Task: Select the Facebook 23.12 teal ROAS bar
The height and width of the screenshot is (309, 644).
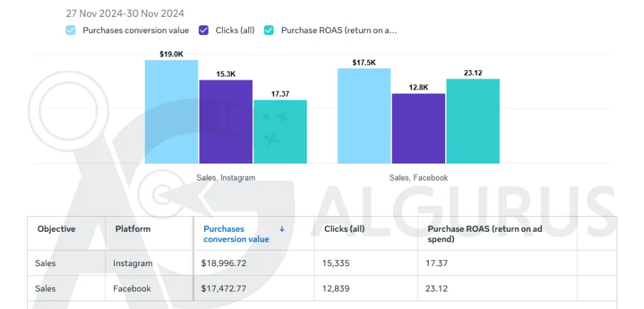Action: [x=473, y=121]
